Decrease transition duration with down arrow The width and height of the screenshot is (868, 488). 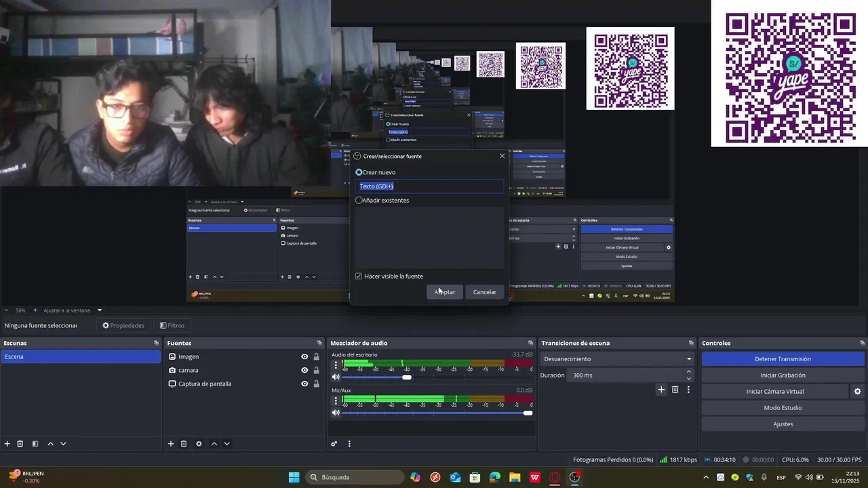[x=689, y=379]
